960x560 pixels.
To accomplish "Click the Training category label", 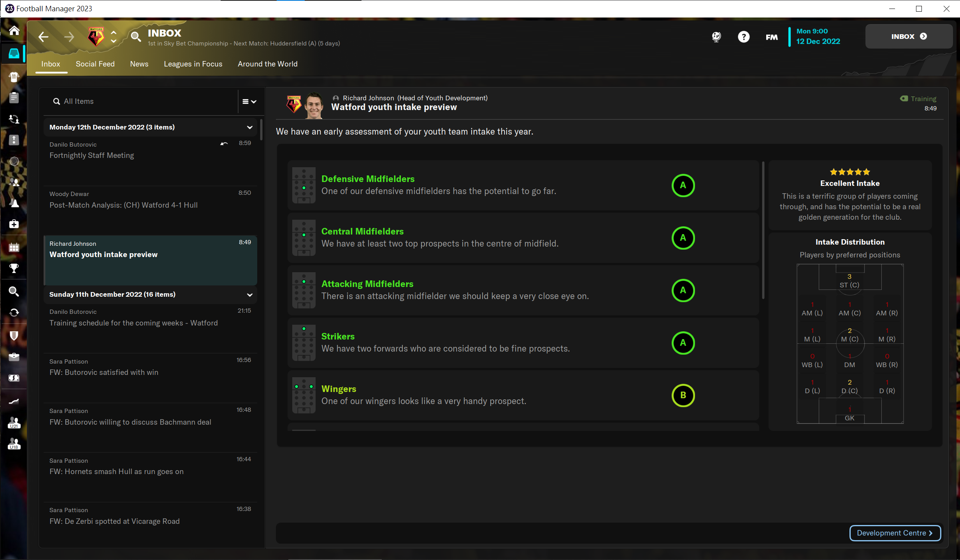I will click(923, 99).
